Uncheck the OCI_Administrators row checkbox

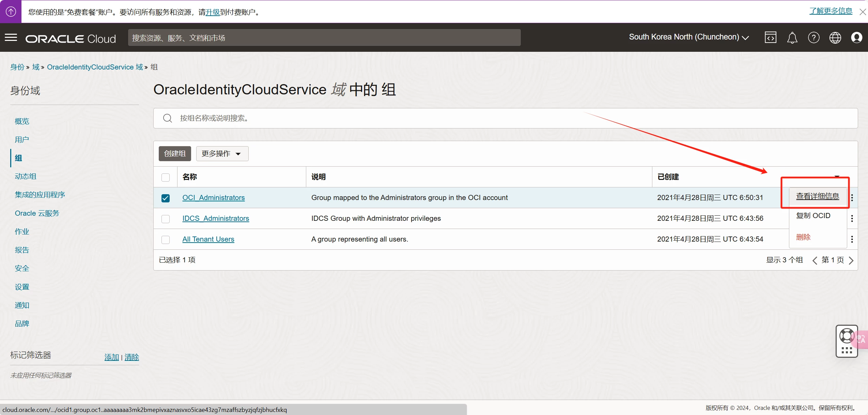tap(166, 198)
